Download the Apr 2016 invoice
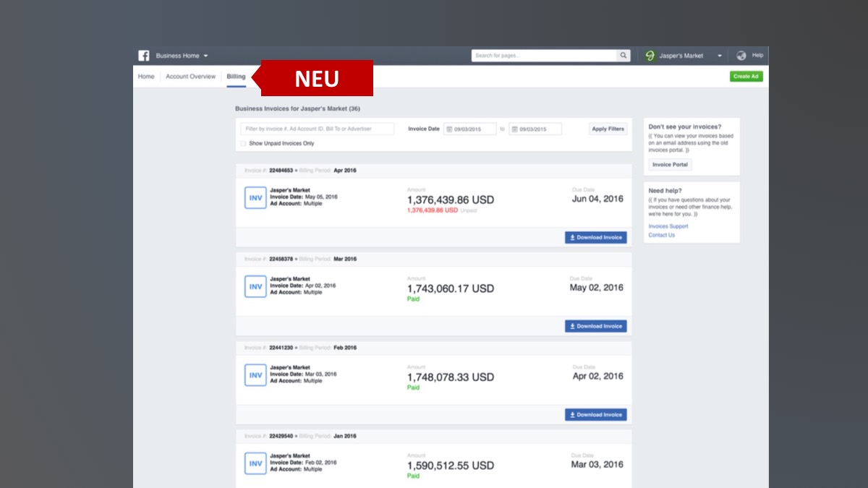868x488 pixels. [x=595, y=237]
